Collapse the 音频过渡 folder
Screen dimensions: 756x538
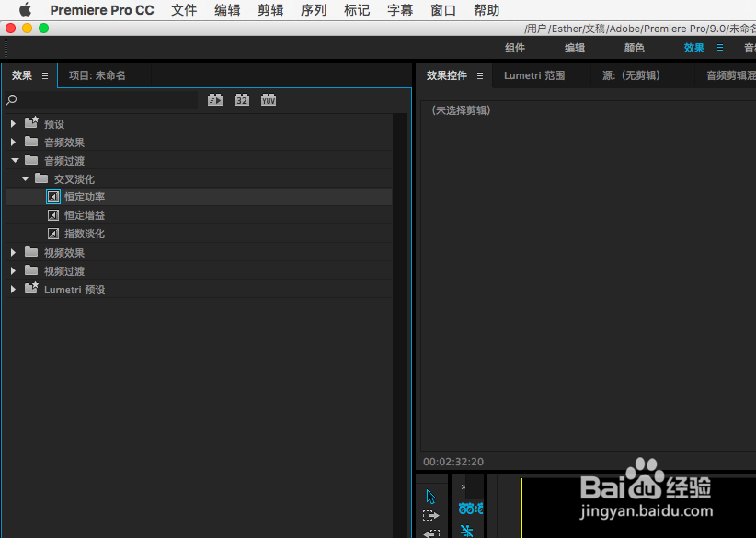coord(15,160)
